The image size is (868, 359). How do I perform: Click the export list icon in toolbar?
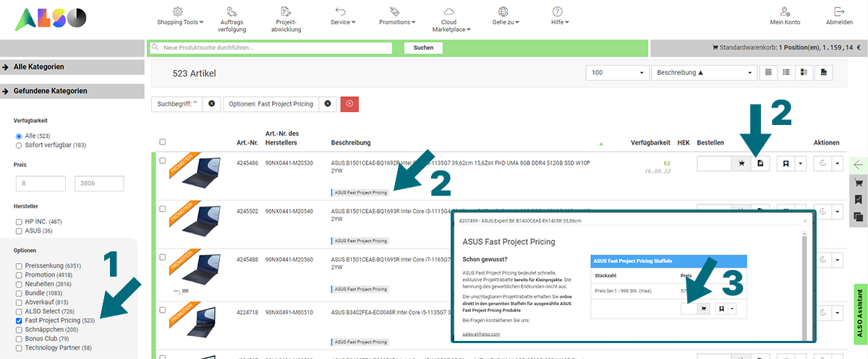[x=824, y=73]
